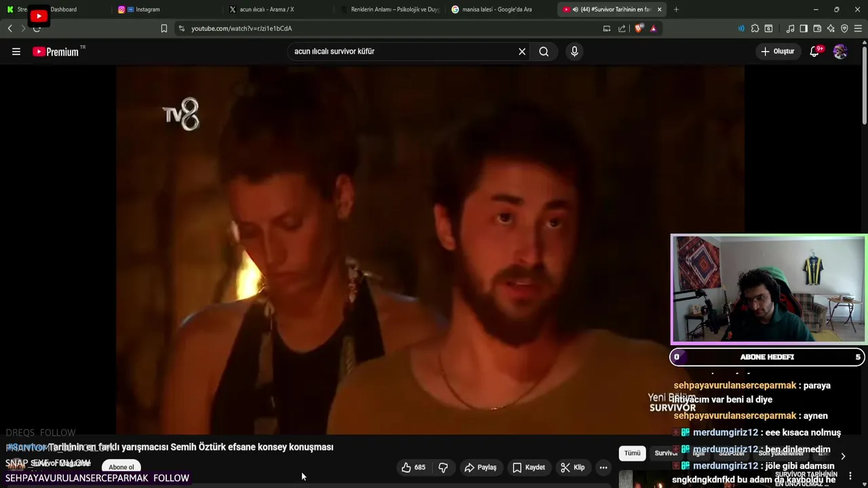
Task: Select the Survivor filter chip
Action: point(666,453)
